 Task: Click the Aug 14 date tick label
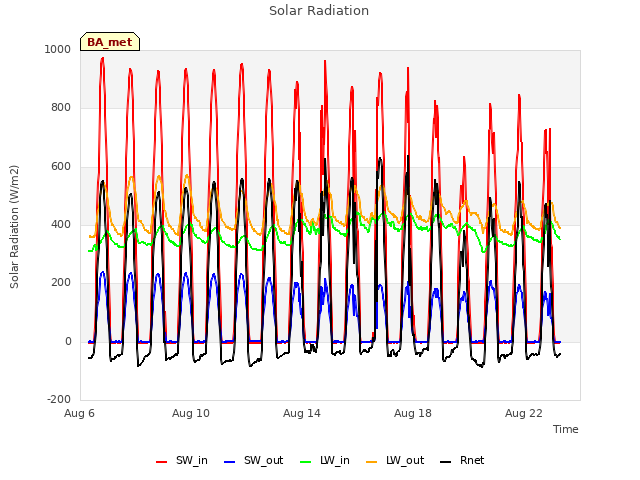tap(302, 413)
